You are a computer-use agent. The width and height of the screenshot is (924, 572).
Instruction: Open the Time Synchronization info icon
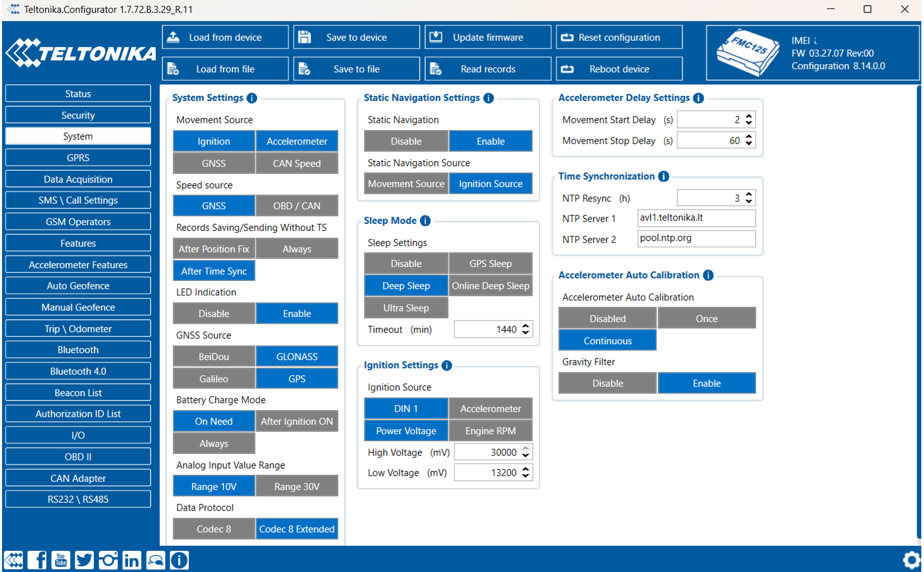(x=663, y=176)
